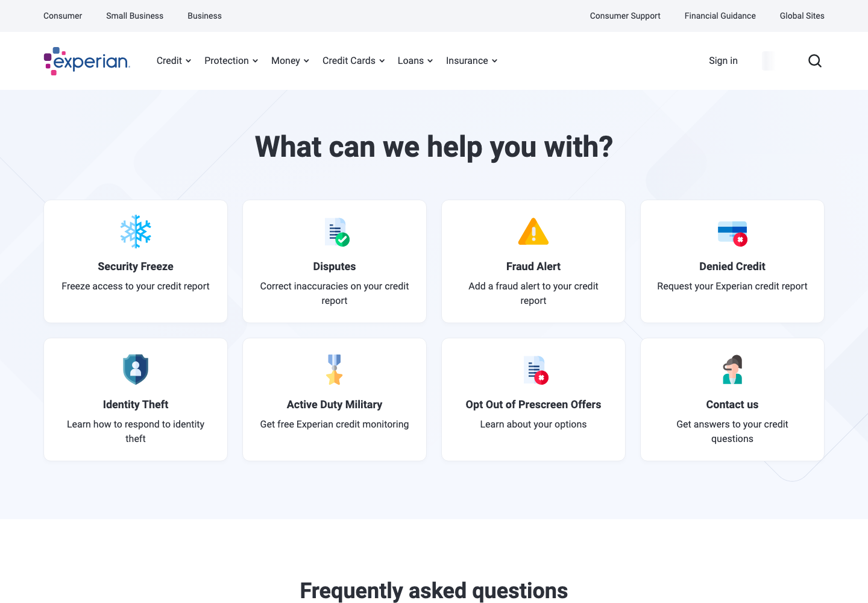The width and height of the screenshot is (868, 603).
Task: Open Consumer Support link
Action: pos(625,16)
